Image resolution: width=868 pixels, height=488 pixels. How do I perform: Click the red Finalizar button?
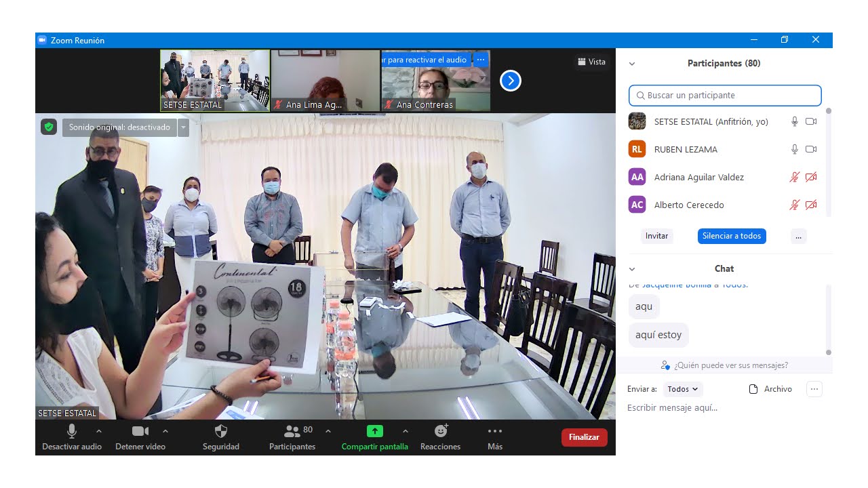point(584,437)
